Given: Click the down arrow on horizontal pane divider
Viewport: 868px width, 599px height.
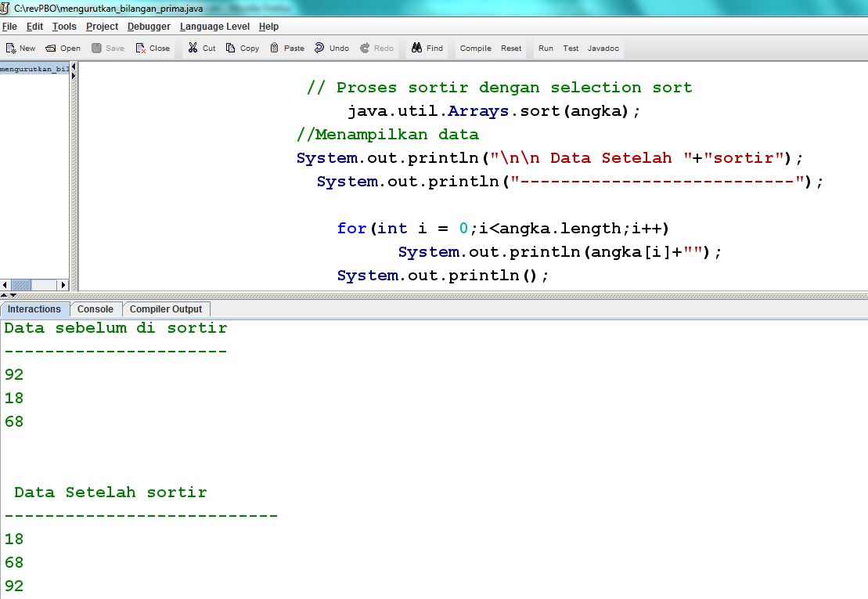Looking at the screenshot, I should (13, 296).
